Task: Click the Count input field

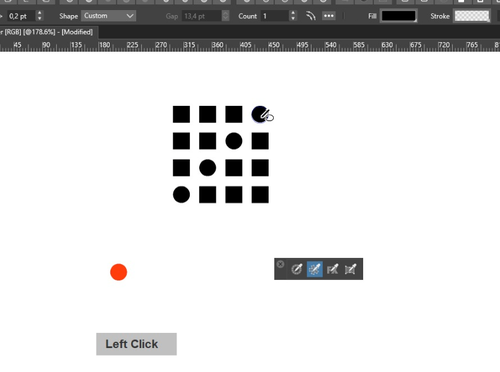Action: click(274, 16)
